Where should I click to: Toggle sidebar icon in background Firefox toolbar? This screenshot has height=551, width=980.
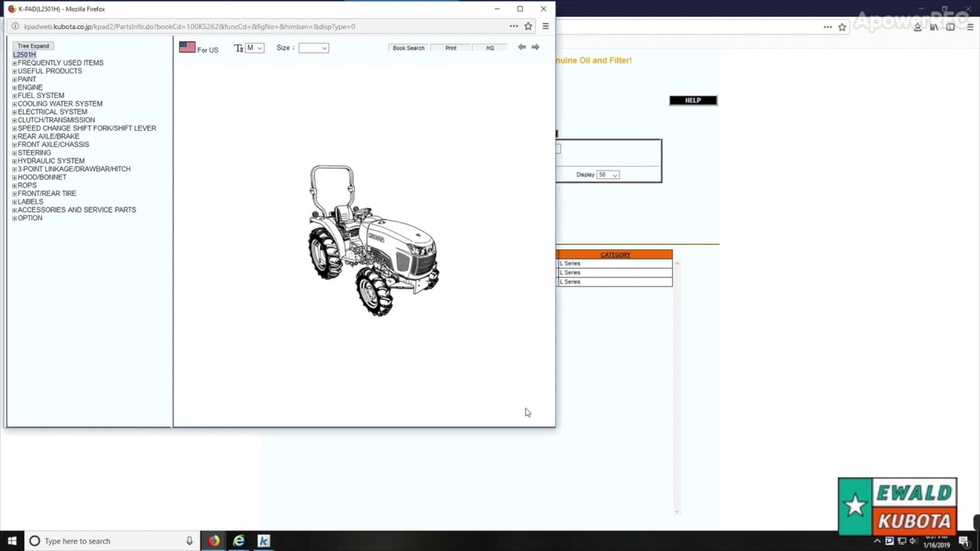[x=950, y=27]
